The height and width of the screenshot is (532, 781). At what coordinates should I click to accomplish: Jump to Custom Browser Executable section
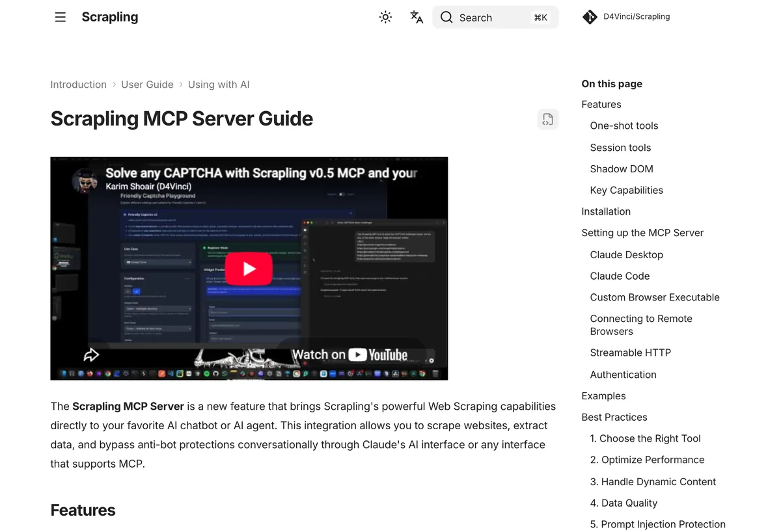click(655, 297)
